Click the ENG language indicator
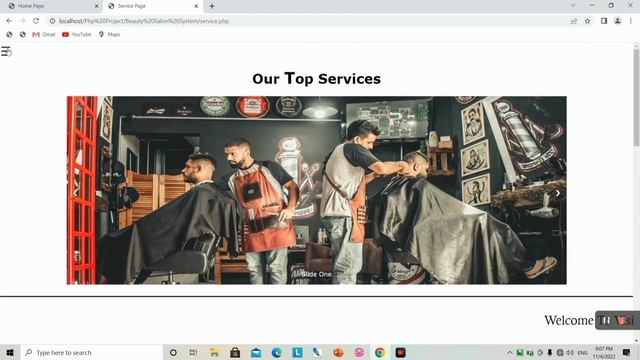Screen dimensions: 640x360 pos(583,353)
